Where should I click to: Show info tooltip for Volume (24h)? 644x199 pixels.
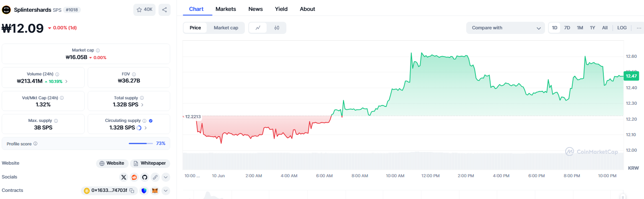coord(57,74)
